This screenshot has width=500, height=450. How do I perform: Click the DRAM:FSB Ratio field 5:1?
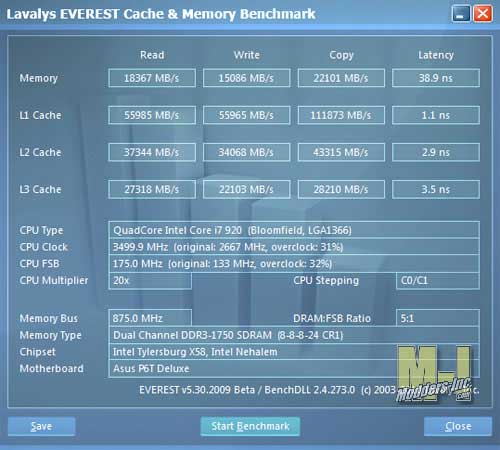[x=438, y=318]
